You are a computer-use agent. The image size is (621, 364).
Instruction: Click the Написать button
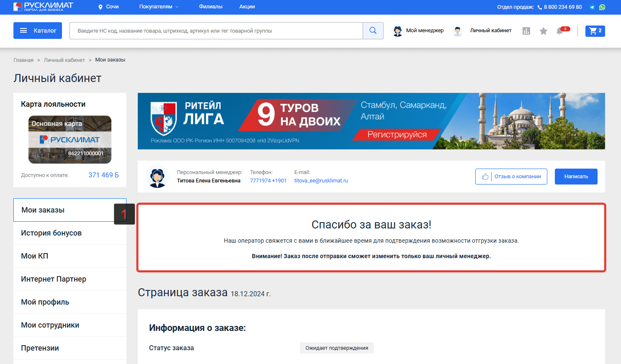tap(576, 177)
